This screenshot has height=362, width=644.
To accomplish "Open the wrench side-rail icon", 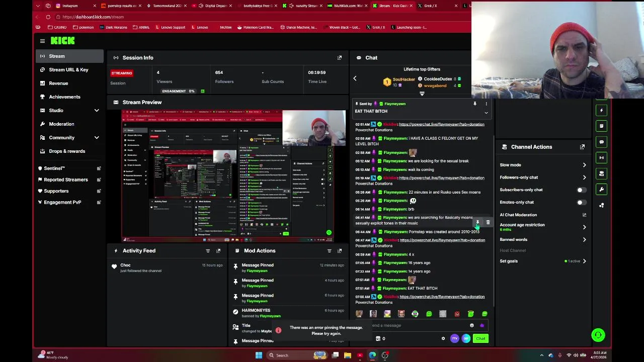I will 601,189.
